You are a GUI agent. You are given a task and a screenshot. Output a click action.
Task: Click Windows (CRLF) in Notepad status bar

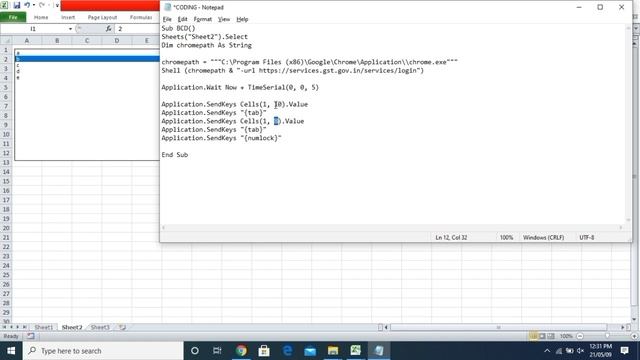click(543, 237)
